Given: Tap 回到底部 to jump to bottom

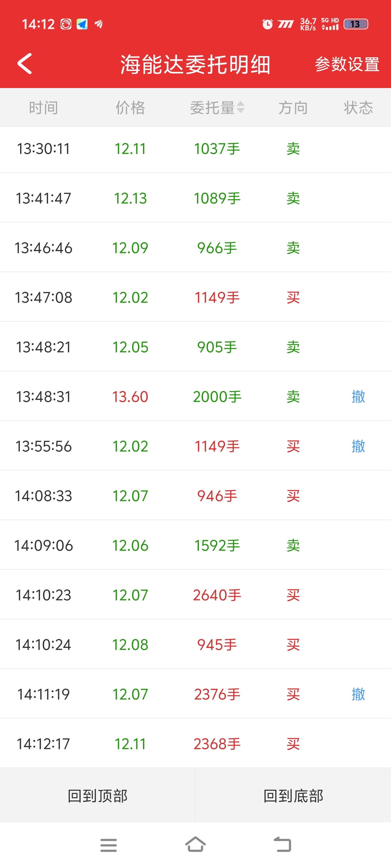Looking at the screenshot, I should [293, 795].
